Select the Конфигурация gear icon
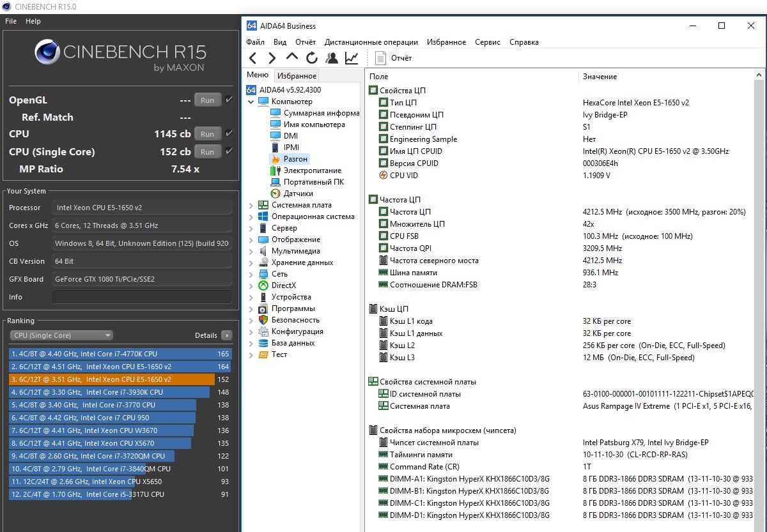 263,331
